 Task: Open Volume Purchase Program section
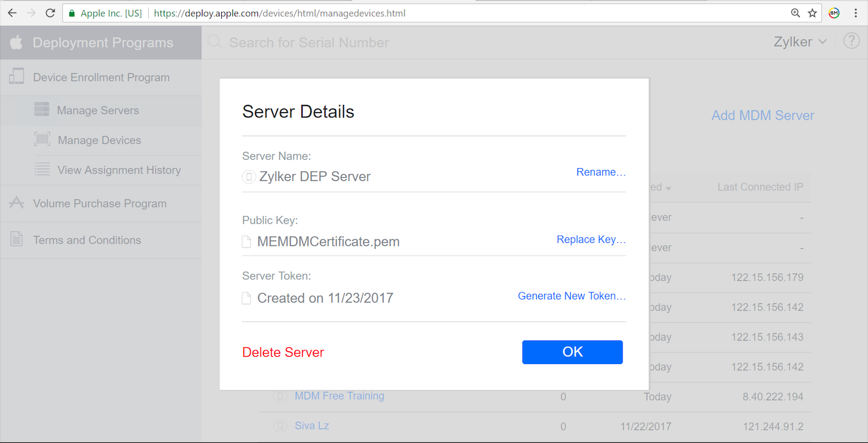100,204
